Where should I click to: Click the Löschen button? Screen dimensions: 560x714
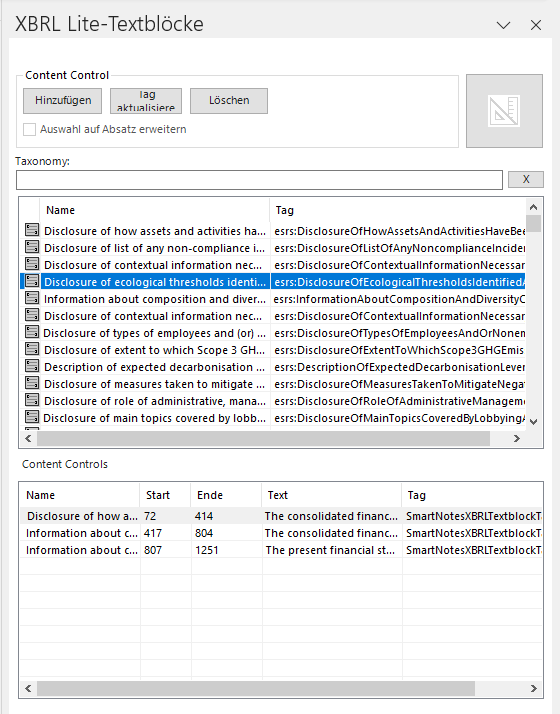(x=229, y=101)
